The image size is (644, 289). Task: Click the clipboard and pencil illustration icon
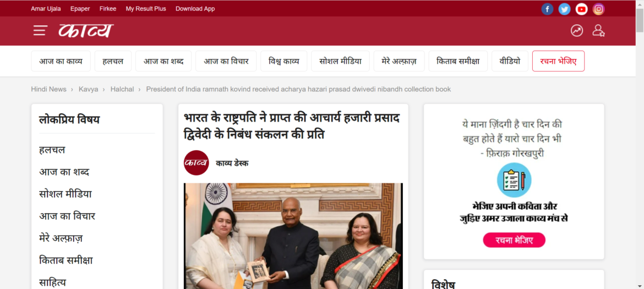[514, 180]
